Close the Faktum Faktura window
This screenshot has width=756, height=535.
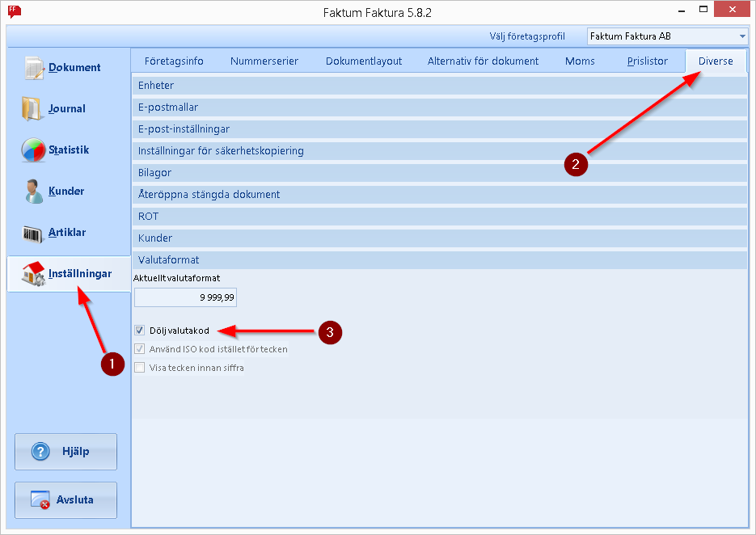coord(733,9)
